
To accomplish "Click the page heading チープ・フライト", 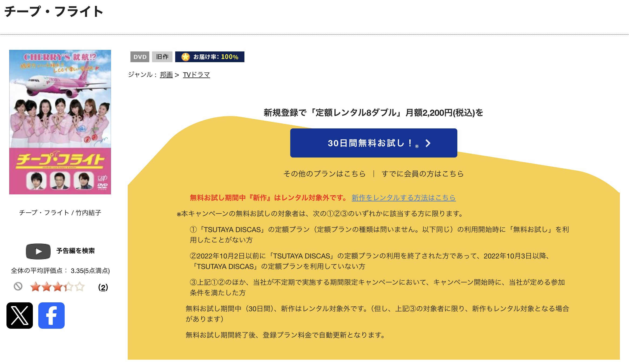I will pos(54,12).
